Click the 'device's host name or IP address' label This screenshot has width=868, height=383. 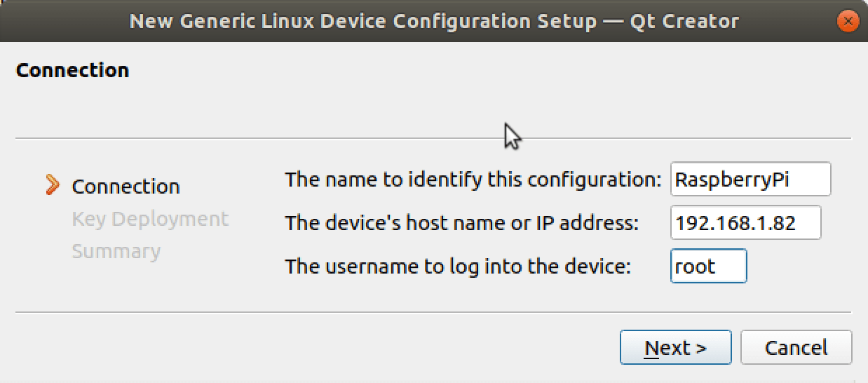click(461, 223)
